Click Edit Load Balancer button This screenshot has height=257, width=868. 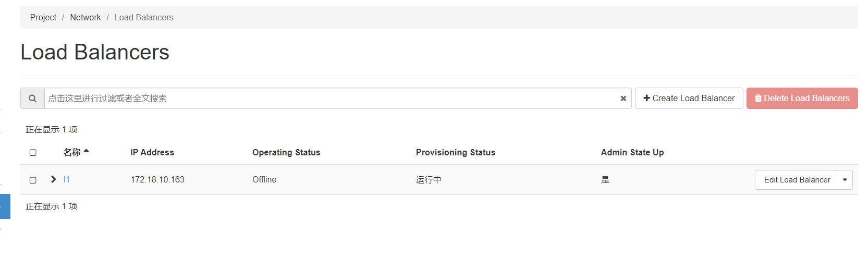(796, 180)
